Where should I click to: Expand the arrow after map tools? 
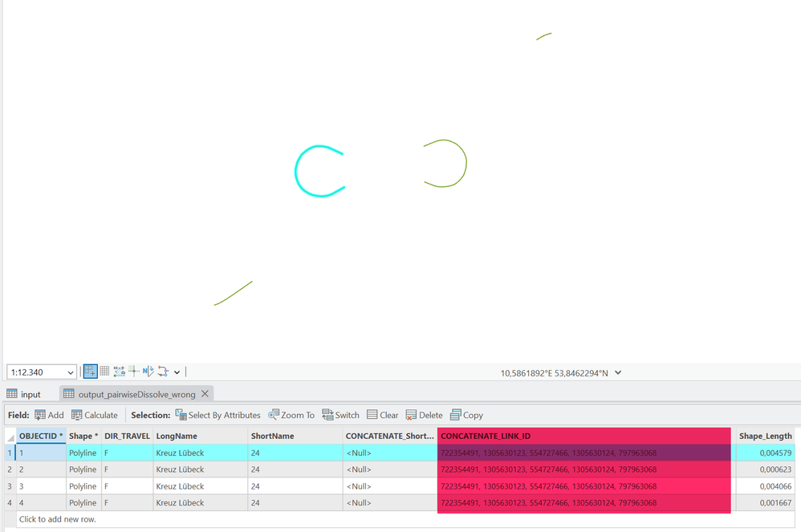click(177, 372)
